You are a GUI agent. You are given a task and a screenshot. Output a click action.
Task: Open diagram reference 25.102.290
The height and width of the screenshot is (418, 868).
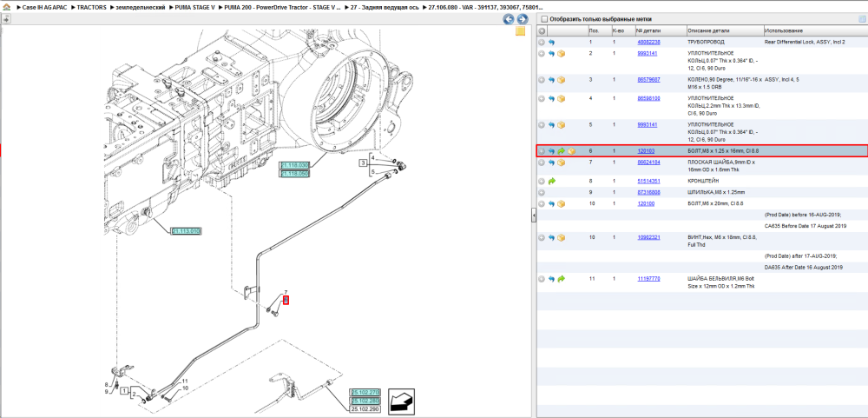click(x=365, y=408)
